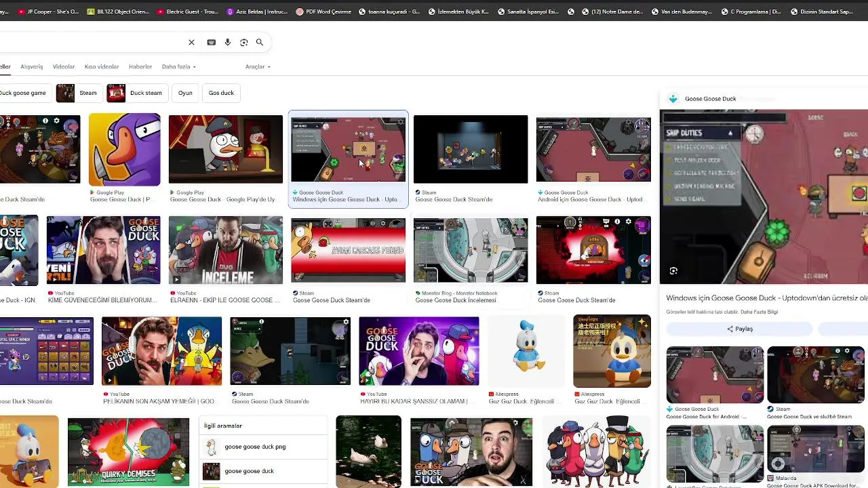Open the (12) Notre Dame de... bookmark
This screenshot has width=868, height=488.
pyautogui.click(x=612, y=12)
